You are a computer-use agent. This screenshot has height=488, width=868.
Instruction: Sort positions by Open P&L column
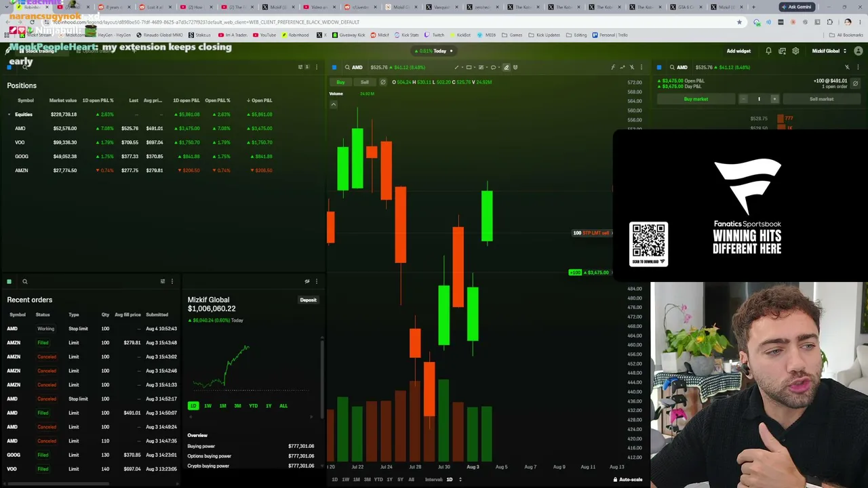[x=260, y=100]
